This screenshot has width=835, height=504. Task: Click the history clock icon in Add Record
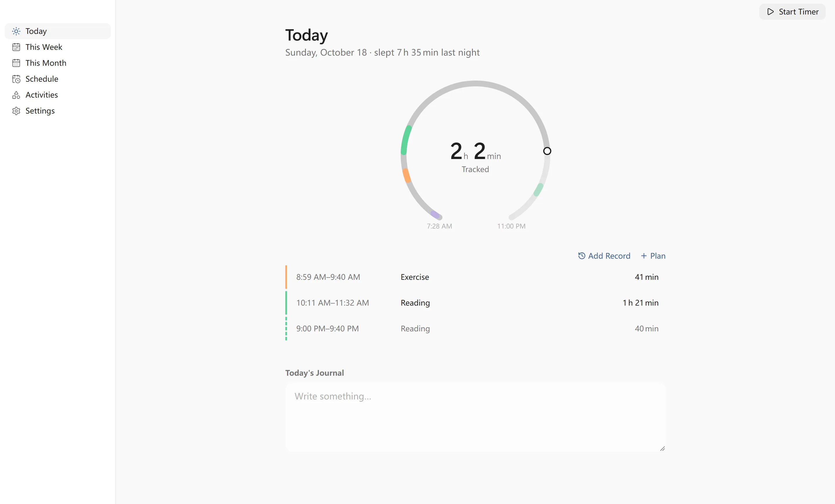pos(582,256)
